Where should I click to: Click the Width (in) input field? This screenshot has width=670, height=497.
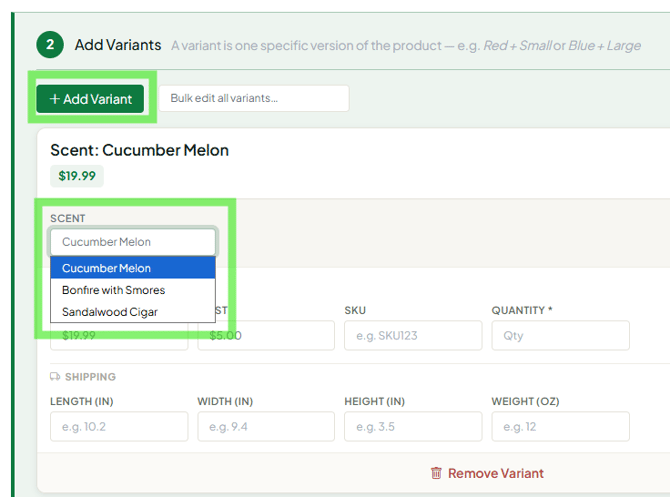point(266,426)
